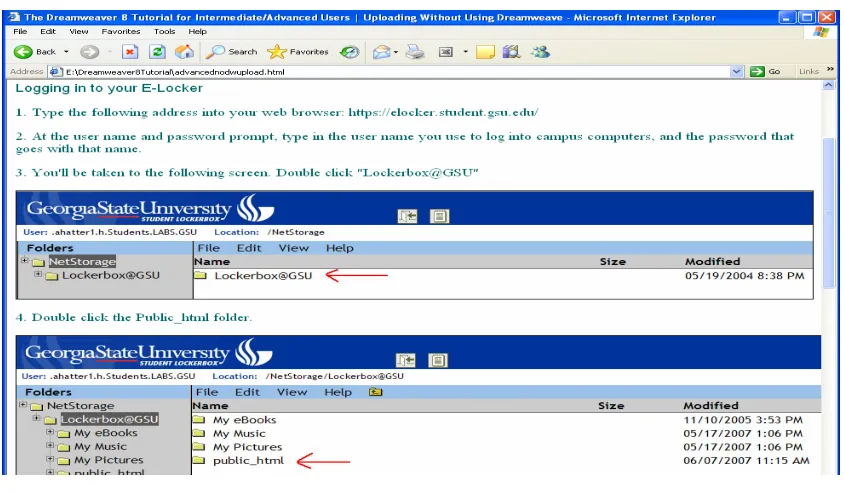Click the scrollbar up arrow
The height and width of the screenshot is (492, 844).
pyautogui.click(x=829, y=85)
